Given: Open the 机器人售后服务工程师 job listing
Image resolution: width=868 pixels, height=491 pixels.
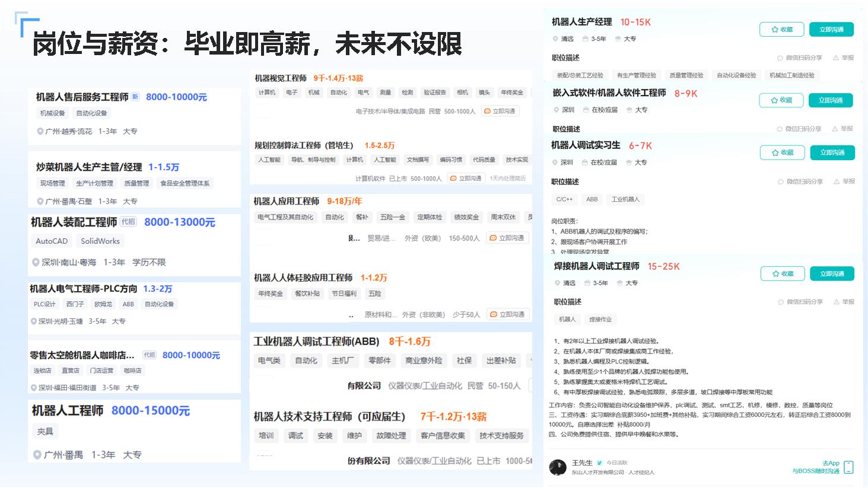Looking at the screenshot, I should click(x=82, y=97).
